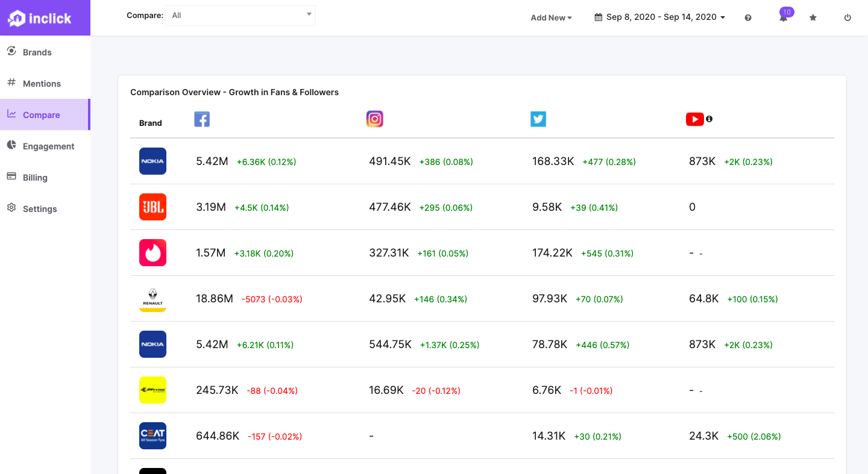The image size is (868, 474).
Task: Click the CEAT brand logo
Action: (x=153, y=436)
